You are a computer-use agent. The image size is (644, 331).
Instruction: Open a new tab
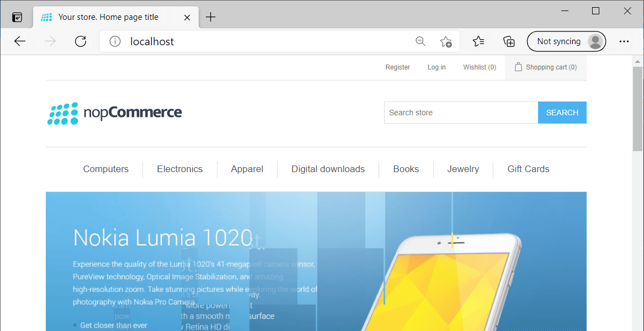pyautogui.click(x=210, y=17)
